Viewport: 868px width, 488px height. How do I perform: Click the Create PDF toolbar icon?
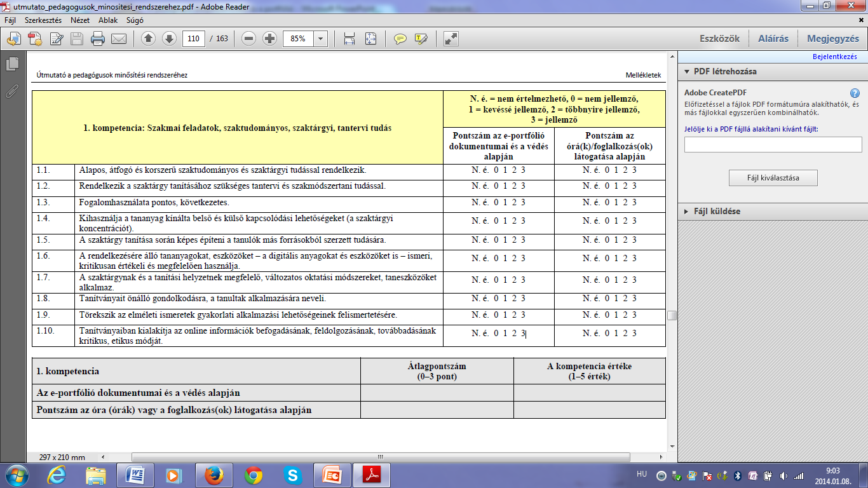pos(35,39)
